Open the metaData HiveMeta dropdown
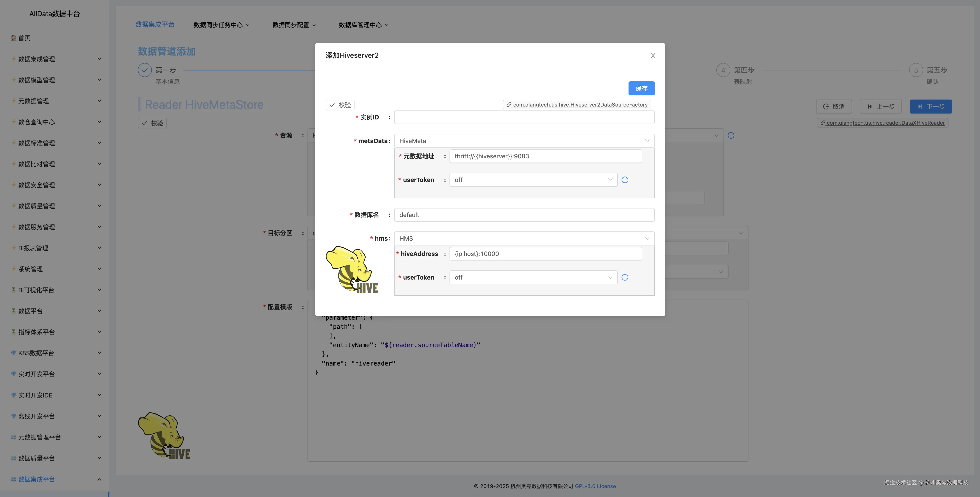The width and height of the screenshot is (980, 497). [524, 141]
